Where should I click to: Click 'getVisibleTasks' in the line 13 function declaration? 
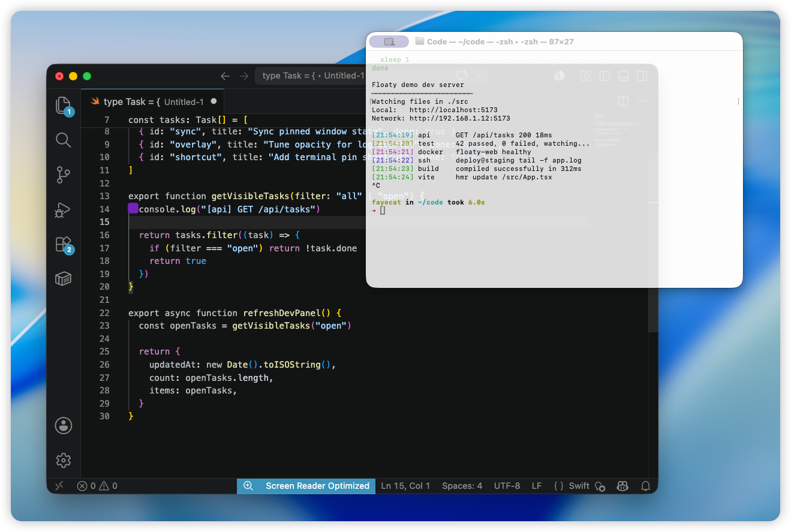[250, 196]
